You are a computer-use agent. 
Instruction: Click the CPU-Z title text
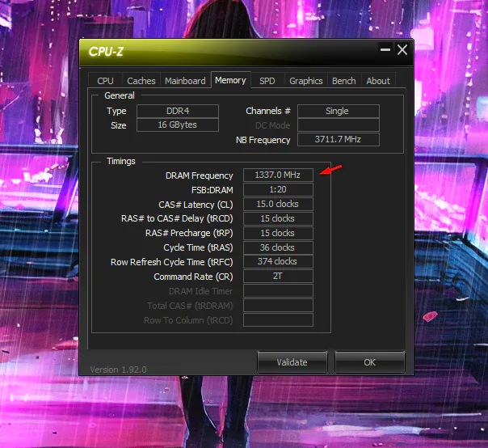pyautogui.click(x=106, y=52)
